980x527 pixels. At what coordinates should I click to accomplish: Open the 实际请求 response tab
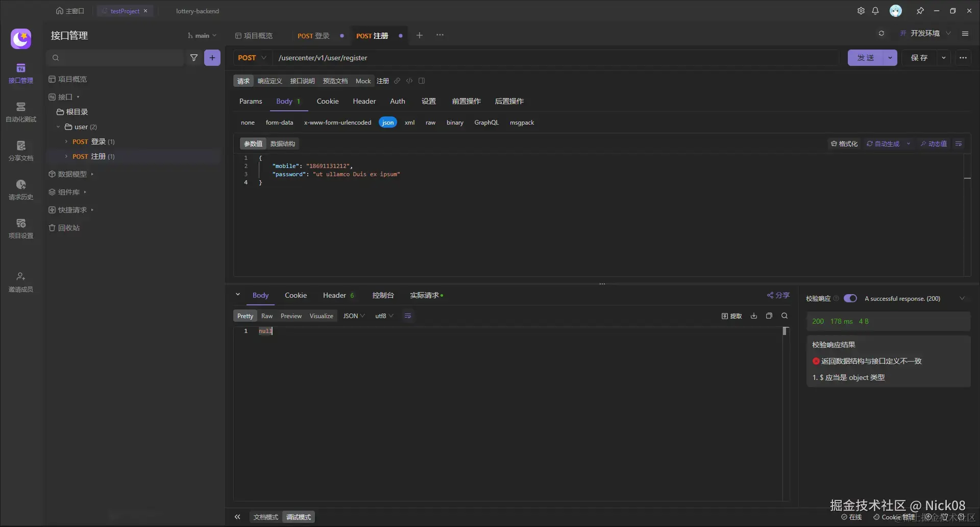click(424, 295)
